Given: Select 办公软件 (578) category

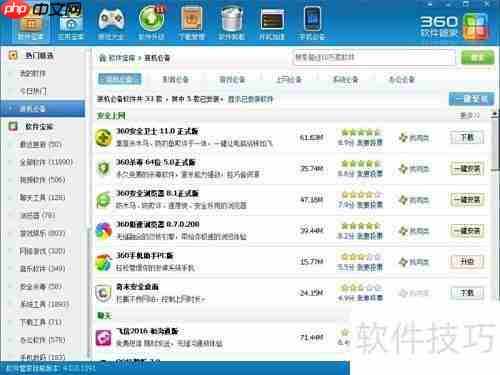Looking at the screenshot, I should point(42,340).
